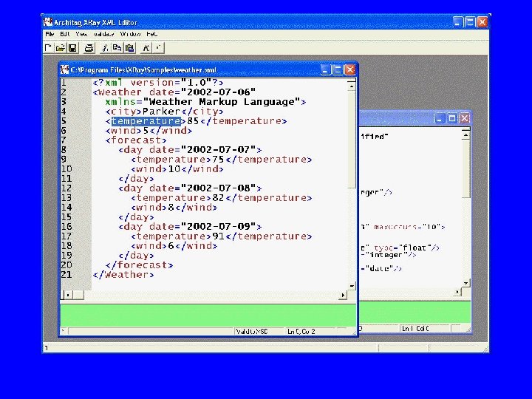Minimize the weather.xml document window
The image size is (532, 399).
(325, 70)
